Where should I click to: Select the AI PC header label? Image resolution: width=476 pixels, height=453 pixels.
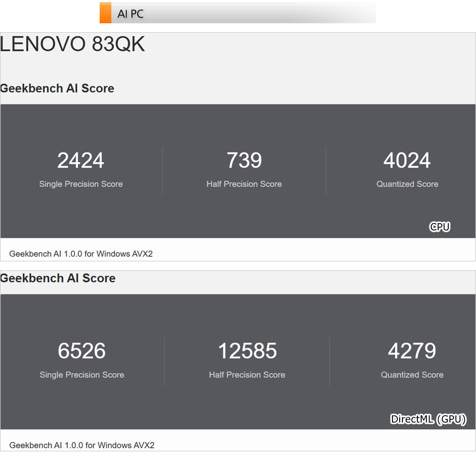pyautogui.click(x=131, y=14)
